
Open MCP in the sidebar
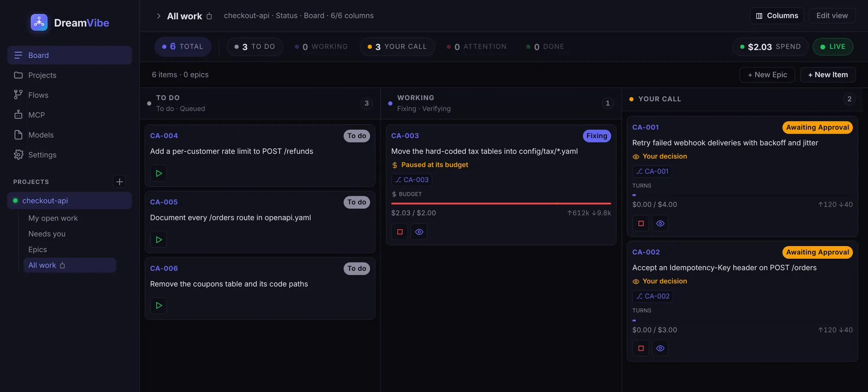69,115
